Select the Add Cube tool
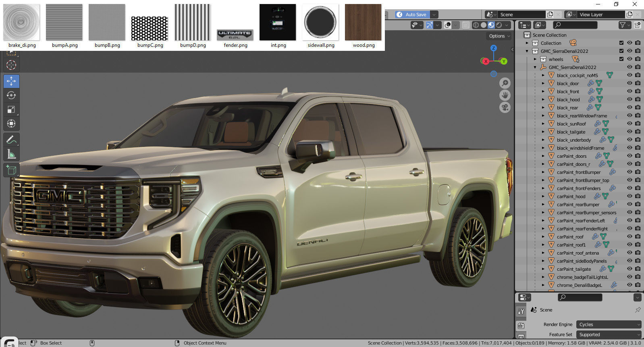 tap(11, 170)
